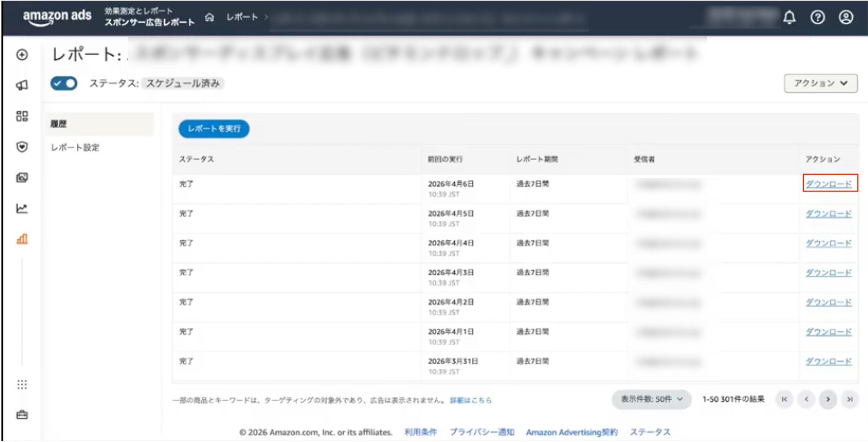Download the 2026年4月6日 report
Image resolution: width=868 pixels, height=442 pixels.
click(829, 184)
